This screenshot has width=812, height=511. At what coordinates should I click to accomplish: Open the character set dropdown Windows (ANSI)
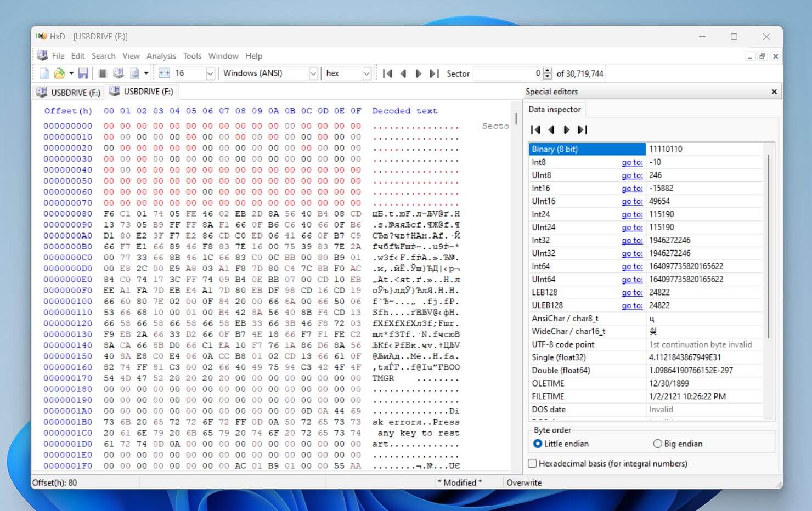click(313, 73)
